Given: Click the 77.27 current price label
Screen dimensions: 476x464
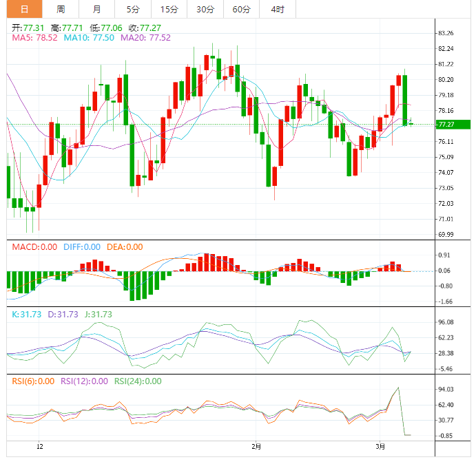Looking at the screenshot, I should pyautogui.click(x=453, y=125).
